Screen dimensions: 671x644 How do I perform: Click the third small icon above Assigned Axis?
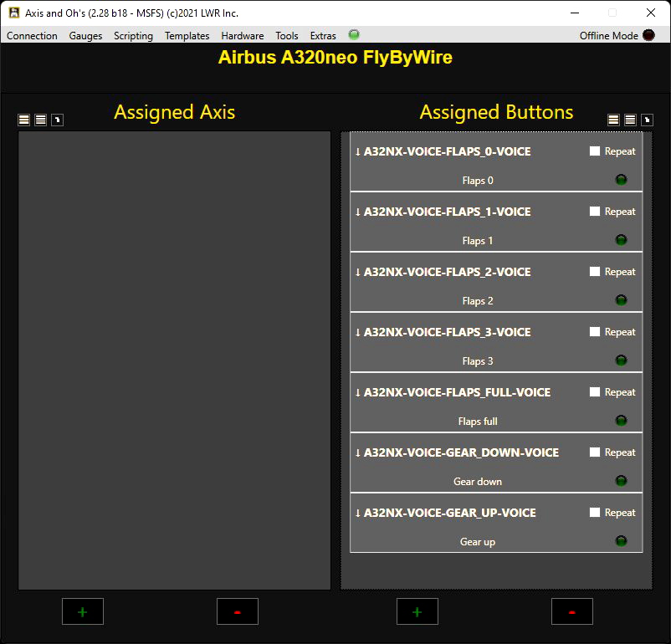coord(58,120)
